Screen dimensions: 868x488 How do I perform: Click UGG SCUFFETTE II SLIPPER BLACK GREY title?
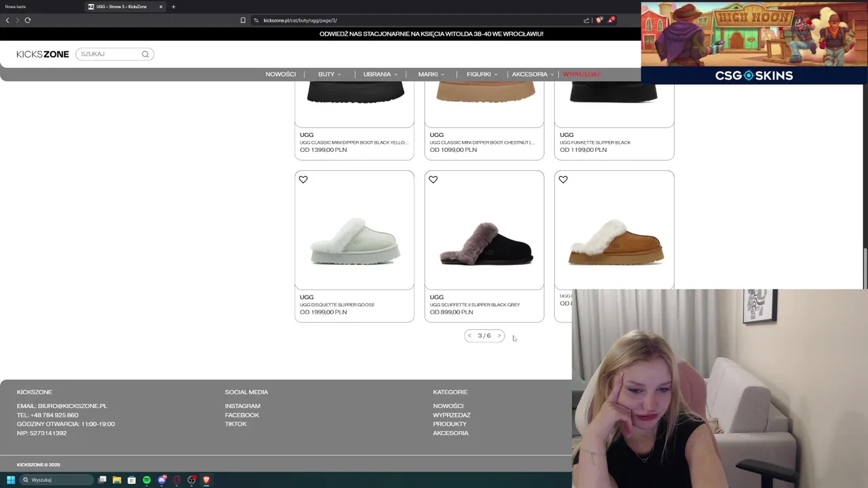(475, 305)
